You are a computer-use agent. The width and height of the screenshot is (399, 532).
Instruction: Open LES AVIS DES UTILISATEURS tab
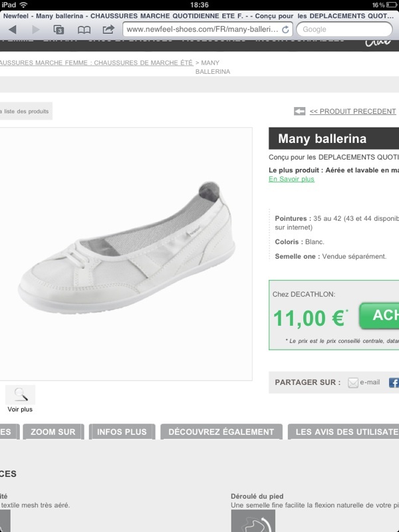pyautogui.click(x=345, y=432)
